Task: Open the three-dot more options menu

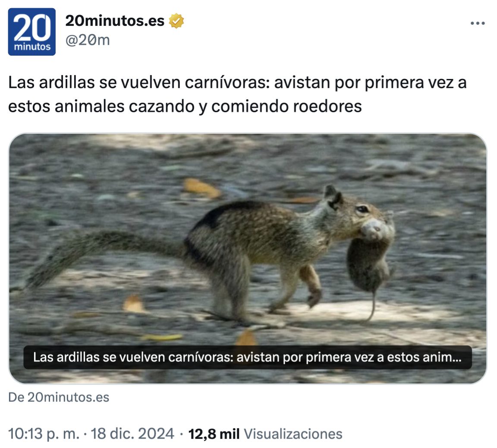Action: (477, 23)
